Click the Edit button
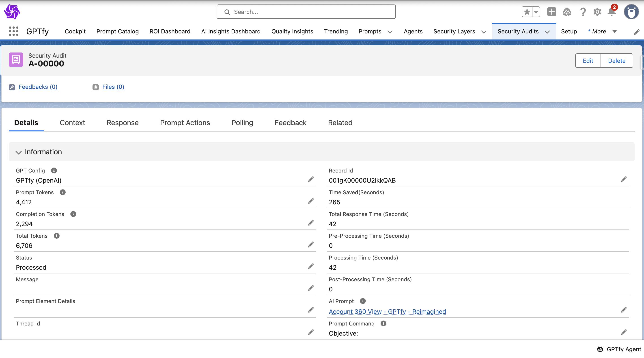 click(x=588, y=61)
